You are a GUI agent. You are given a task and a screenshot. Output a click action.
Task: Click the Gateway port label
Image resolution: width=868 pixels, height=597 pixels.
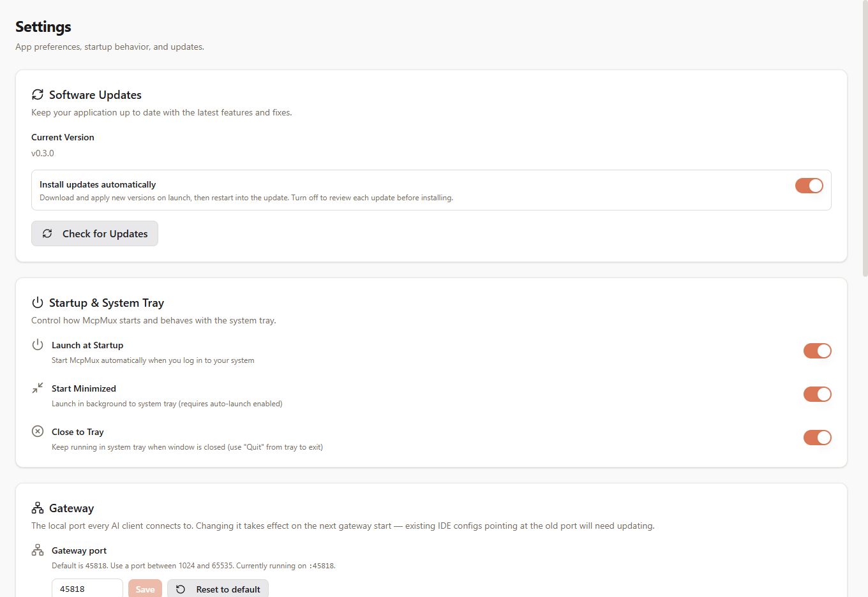(x=79, y=550)
